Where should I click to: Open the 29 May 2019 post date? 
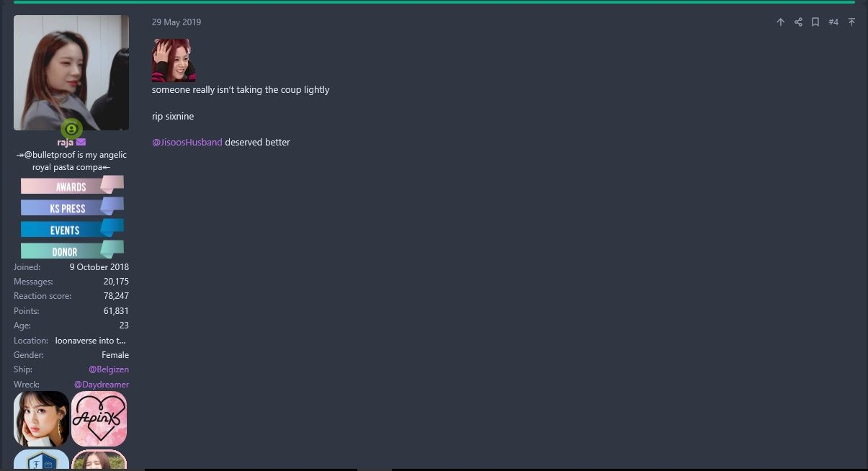pyautogui.click(x=176, y=22)
